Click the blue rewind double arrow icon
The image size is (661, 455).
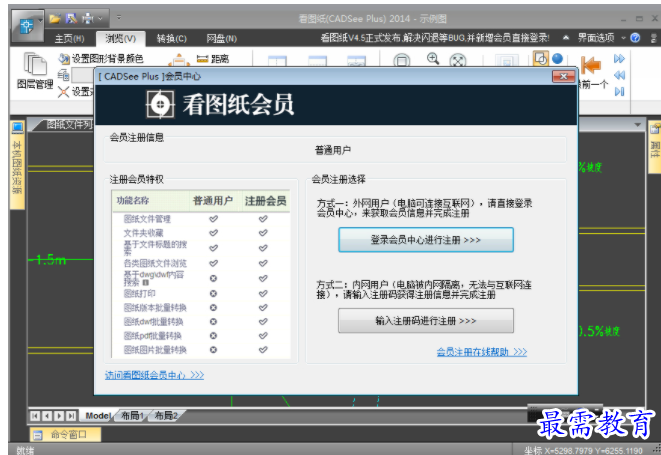coord(619,75)
